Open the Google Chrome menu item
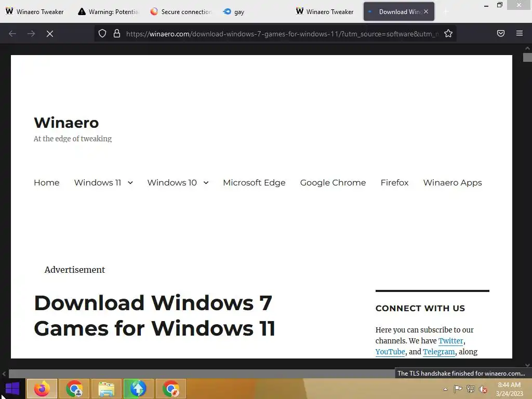This screenshot has height=399, width=532. point(333,182)
